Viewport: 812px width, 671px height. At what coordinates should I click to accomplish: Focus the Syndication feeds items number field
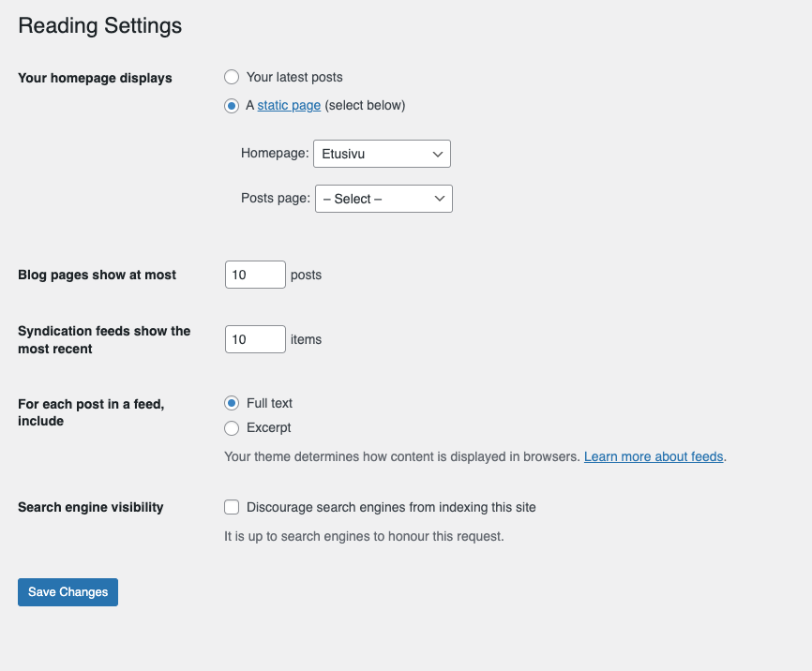(255, 339)
